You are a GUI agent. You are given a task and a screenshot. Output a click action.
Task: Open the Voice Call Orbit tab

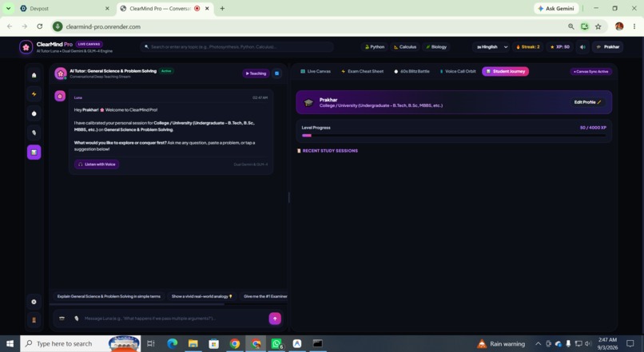[458, 71]
